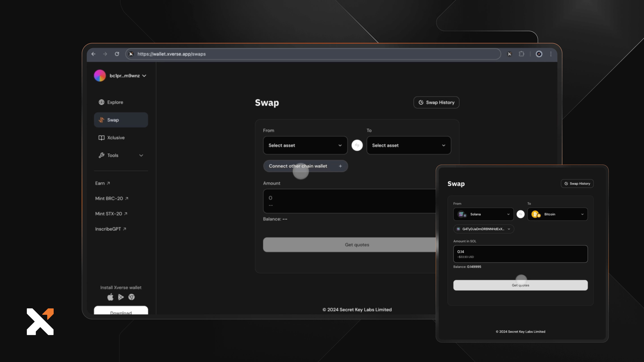Viewport: 644px width, 362px height.
Task: Open the Solana From dropdown in the inset panel
Action: [483, 214]
